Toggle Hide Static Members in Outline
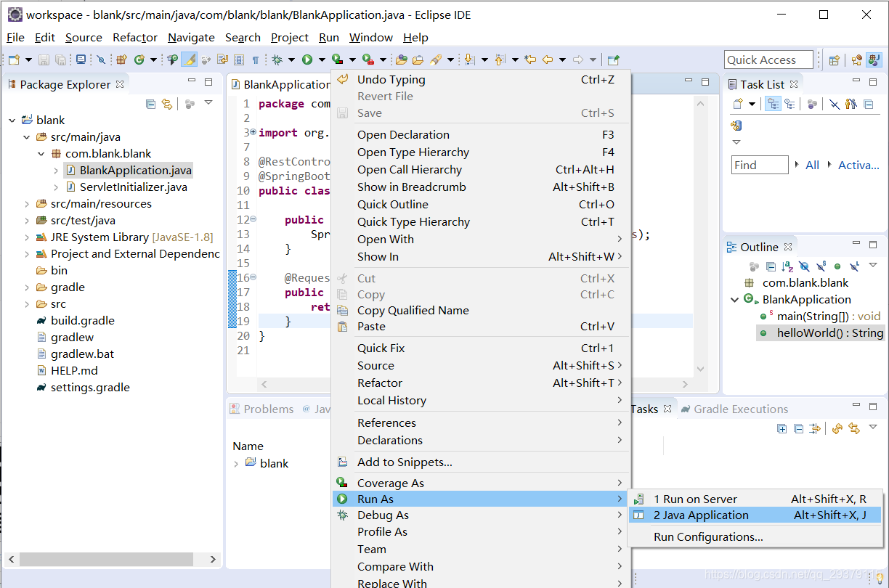Image resolution: width=889 pixels, height=588 pixels. 821,266
